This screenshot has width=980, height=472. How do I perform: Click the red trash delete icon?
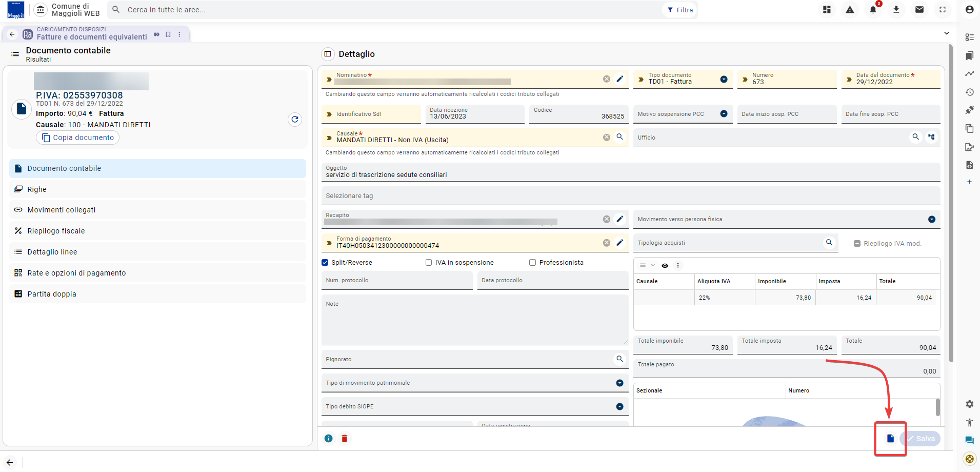(345, 439)
